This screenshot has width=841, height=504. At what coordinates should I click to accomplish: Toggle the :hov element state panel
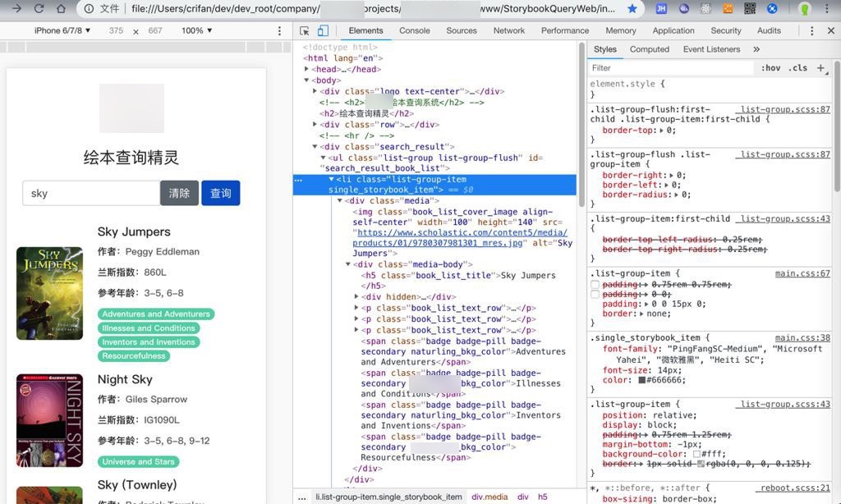(770, 68)
